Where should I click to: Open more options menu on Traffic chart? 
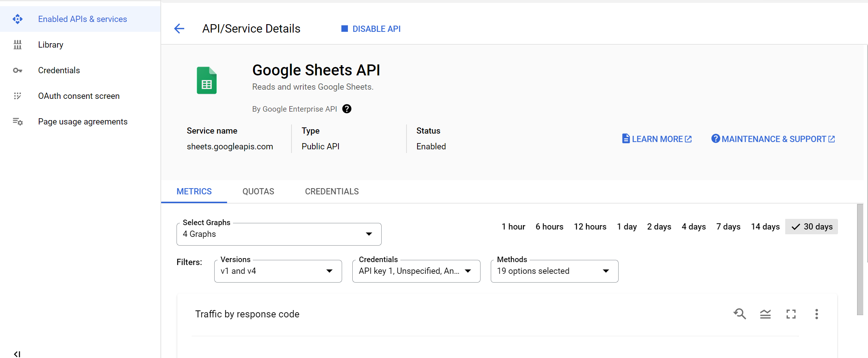click(816, 314)
